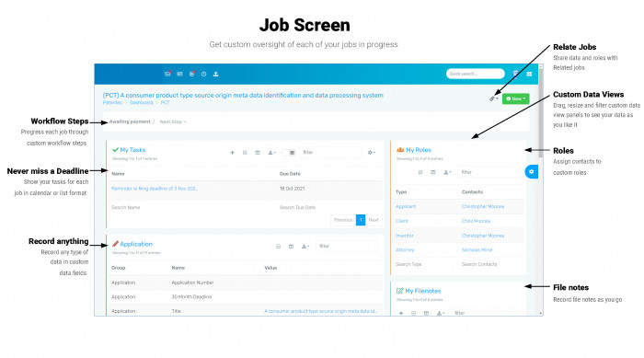Click the Next pagination button in My Tasks
Viewport: 644px width, 358px height.
[x=374, y=220]
